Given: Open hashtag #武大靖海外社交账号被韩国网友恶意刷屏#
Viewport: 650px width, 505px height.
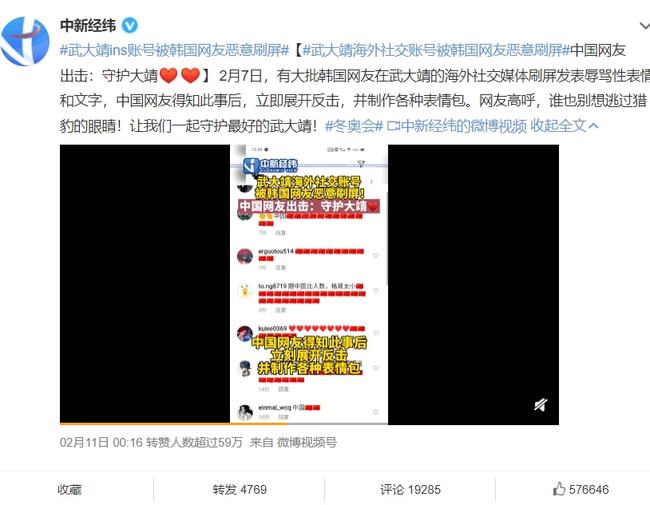Looking at the screenshot, I should pyautogui.click(x=436, y=50).
